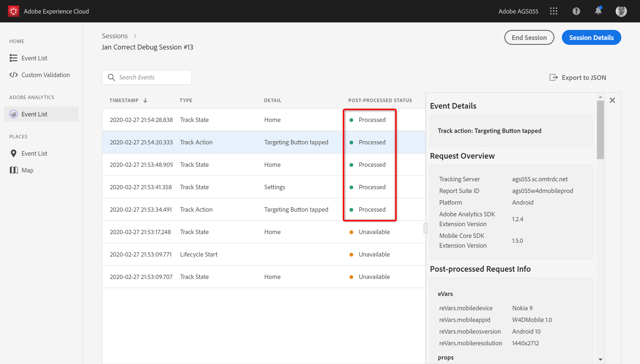Open the Home Event List item
The image size is (640, 364).
click(x=34, y=58)
